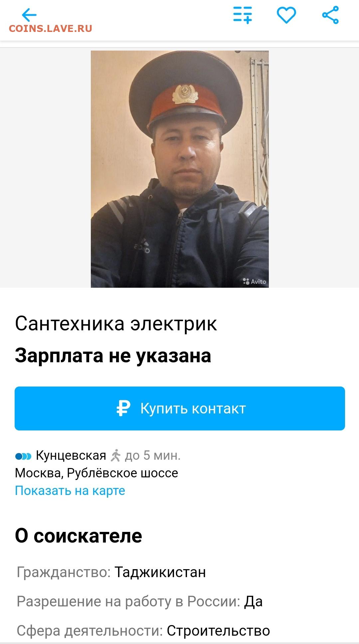Go back with the arrow icon
Image resolution: width=359 pixels, height=644 pixels.
(x=29, y=15)
